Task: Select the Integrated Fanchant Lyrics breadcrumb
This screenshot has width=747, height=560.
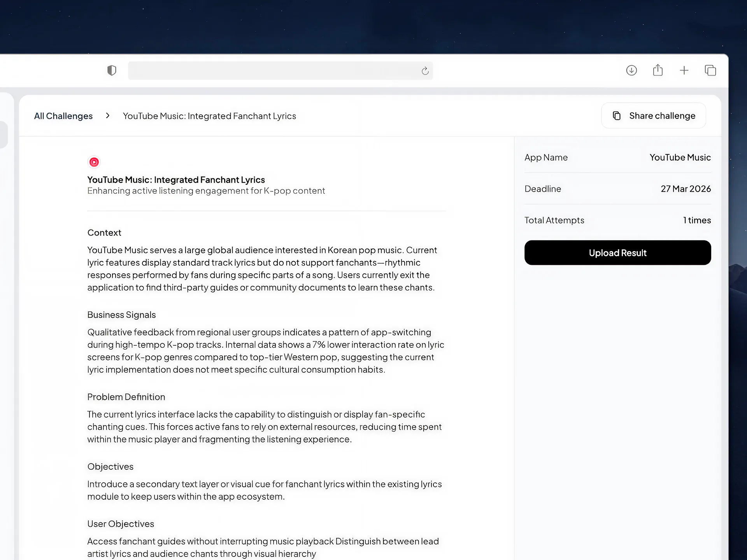Action: click(x=209, y=116)
